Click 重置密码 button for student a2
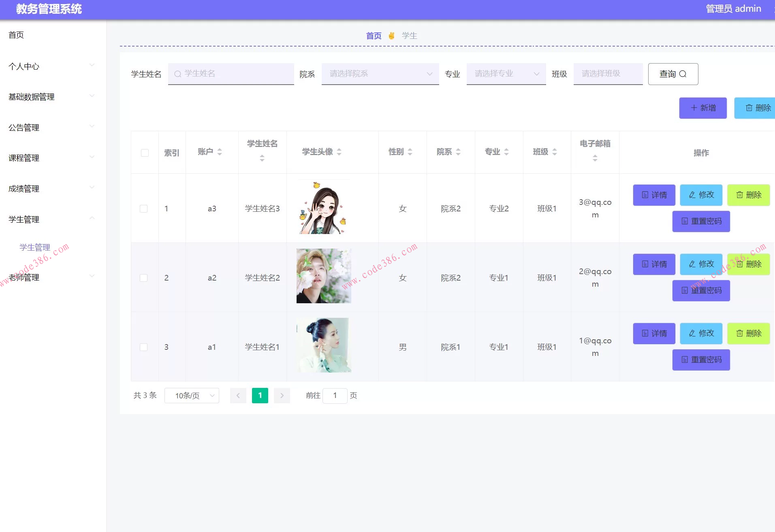 [x=701, y=291]
